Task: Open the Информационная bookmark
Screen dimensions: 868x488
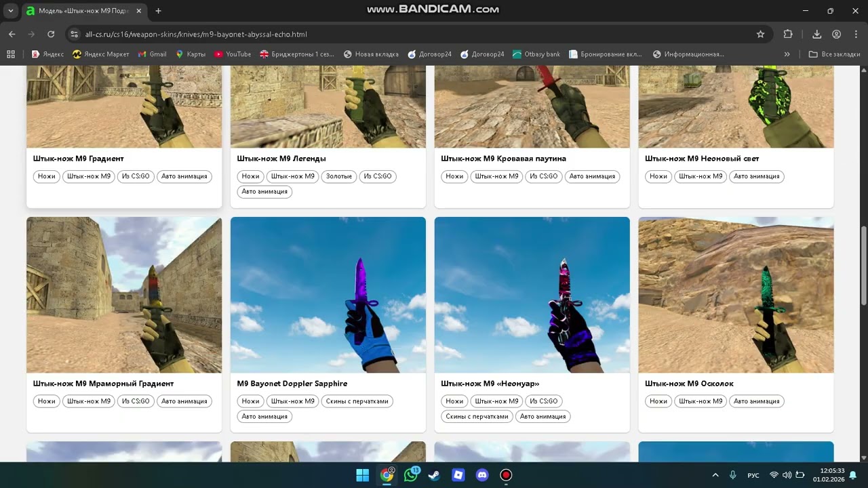Action: tap(688, 54)
